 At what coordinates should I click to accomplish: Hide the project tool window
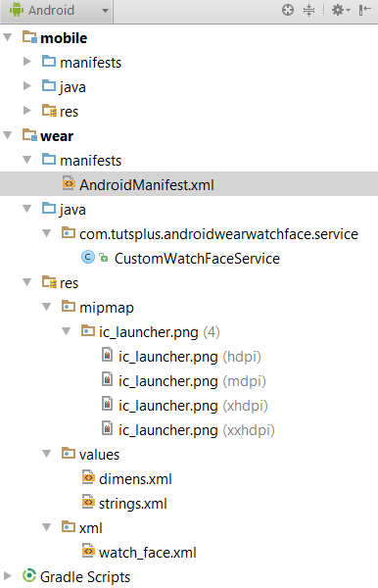pyautogui.click(x=365, y=10)
